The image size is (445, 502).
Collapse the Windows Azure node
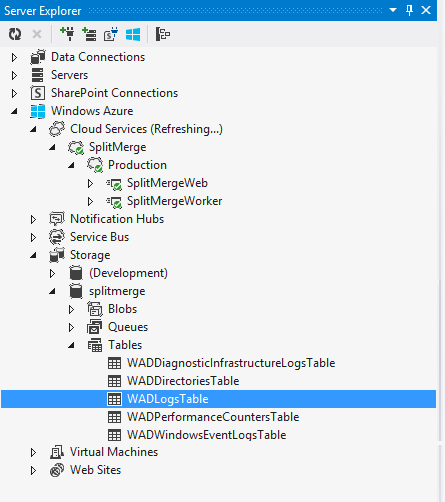(14, 111)
